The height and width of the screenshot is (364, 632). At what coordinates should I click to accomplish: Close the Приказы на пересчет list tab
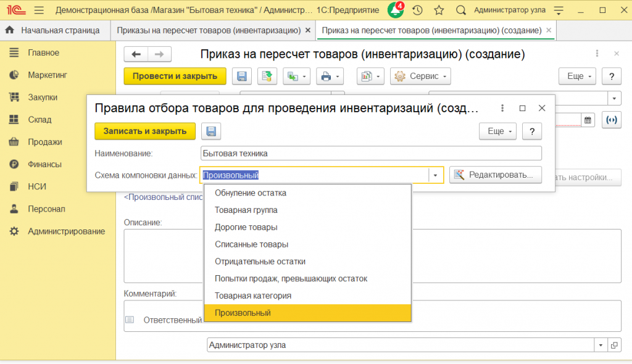pos(308,30)
